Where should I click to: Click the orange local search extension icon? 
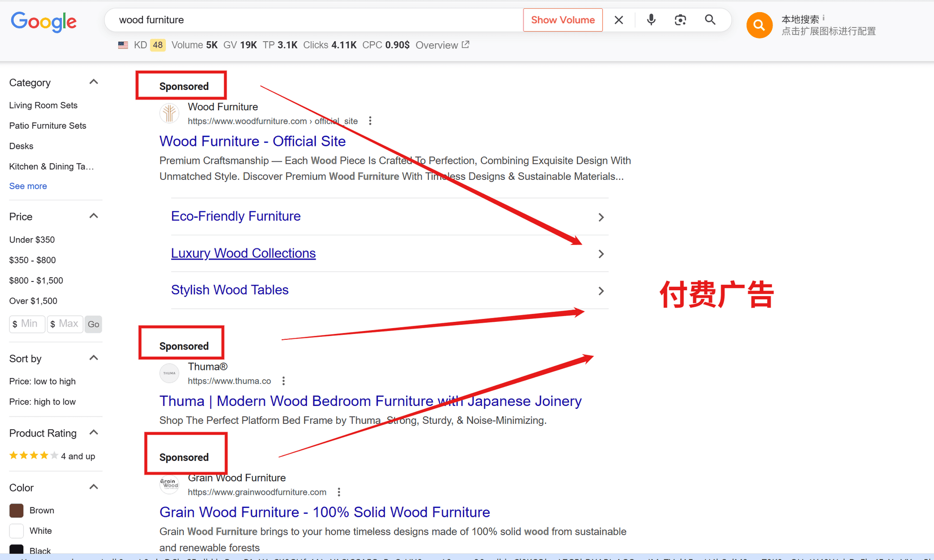759,25
